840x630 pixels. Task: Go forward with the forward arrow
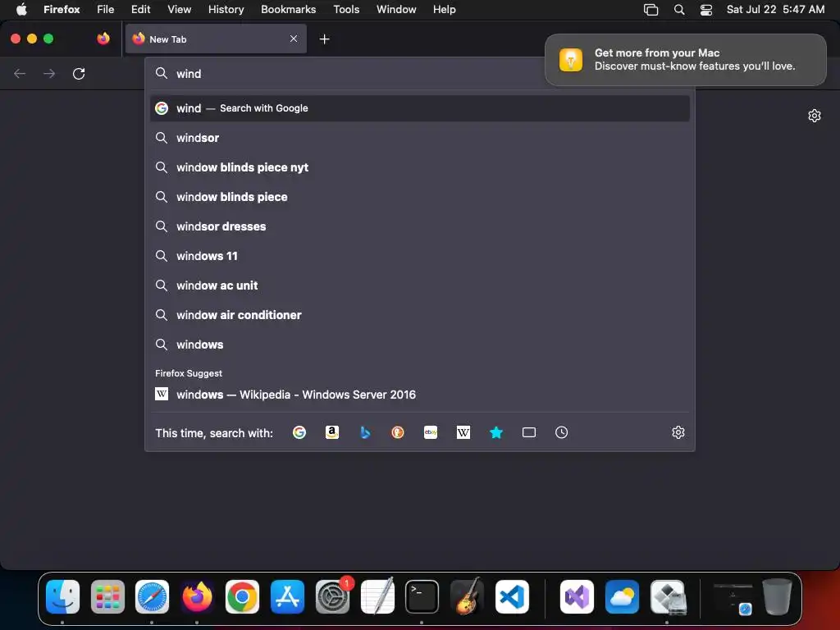click(49, 73)
